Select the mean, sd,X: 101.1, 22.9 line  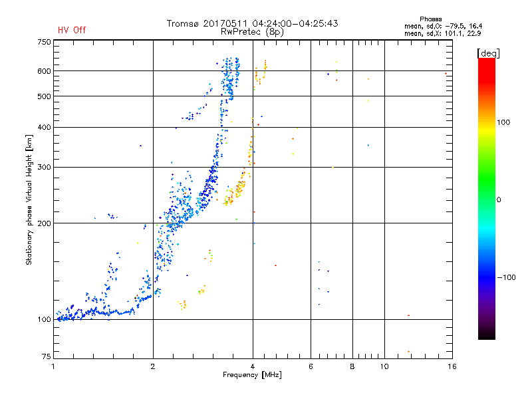(442, 33)
